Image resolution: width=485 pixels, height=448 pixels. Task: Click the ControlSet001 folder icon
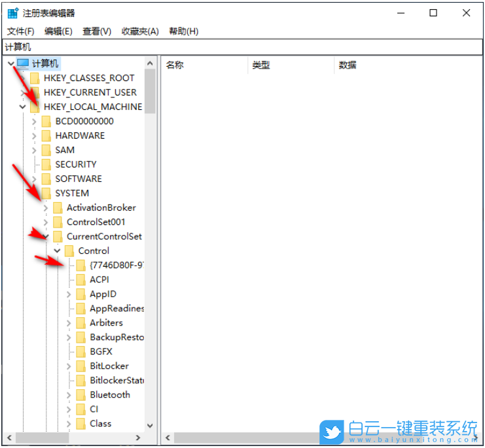(58, 222)
